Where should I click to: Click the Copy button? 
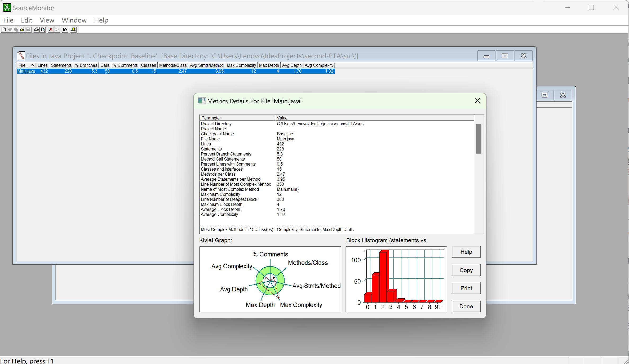[466, 270]
